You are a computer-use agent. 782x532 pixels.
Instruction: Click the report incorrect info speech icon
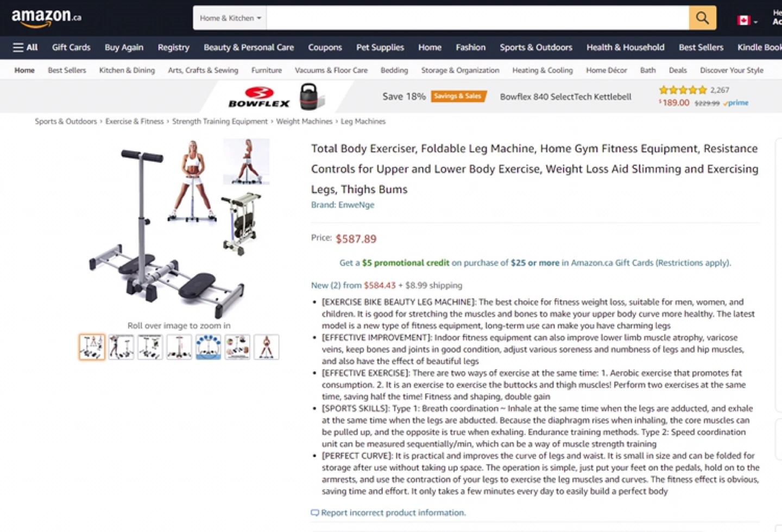coord(314,512)
